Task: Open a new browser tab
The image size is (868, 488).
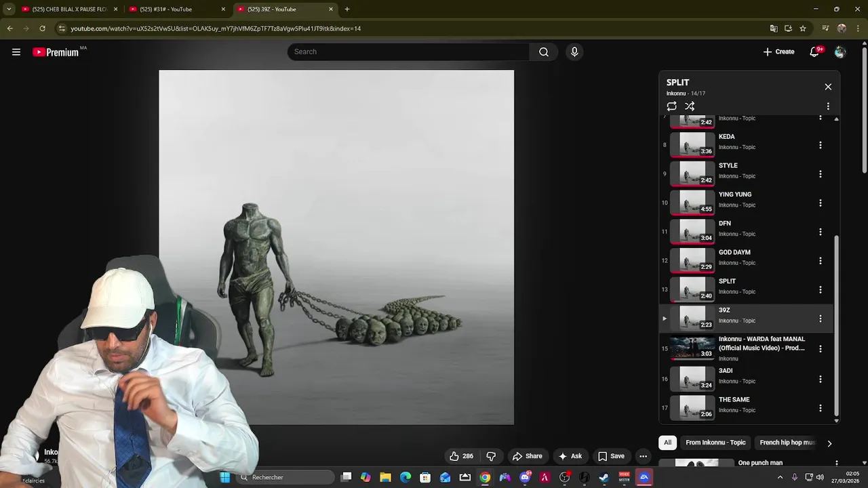Action: 347,9
